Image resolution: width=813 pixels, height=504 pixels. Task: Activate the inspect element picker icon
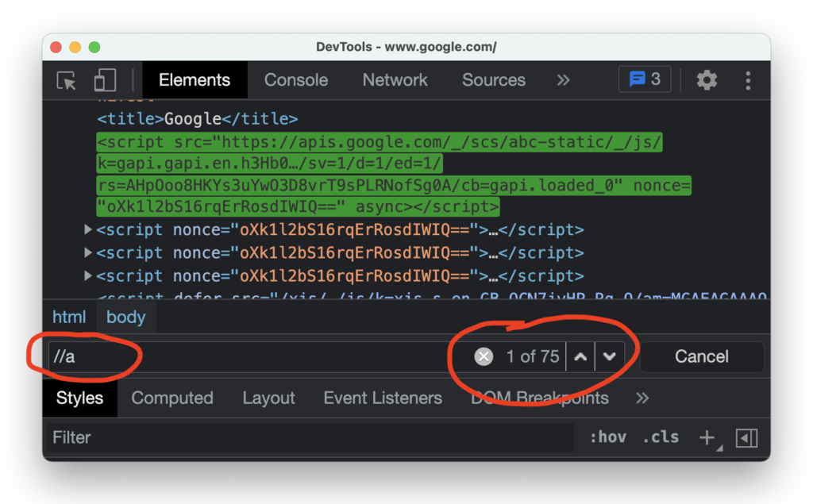(67, 80)
